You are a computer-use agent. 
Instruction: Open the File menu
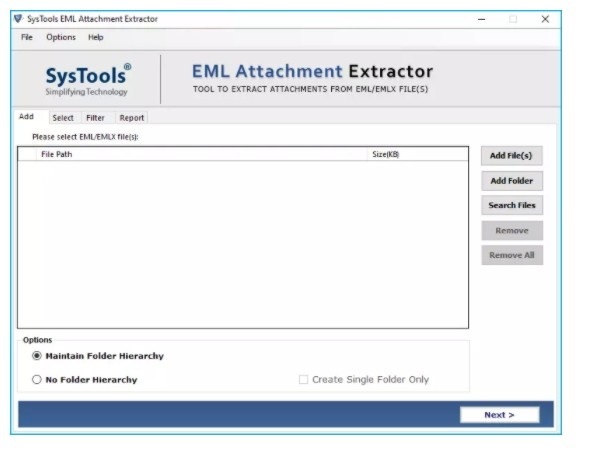tap(27, 37)
